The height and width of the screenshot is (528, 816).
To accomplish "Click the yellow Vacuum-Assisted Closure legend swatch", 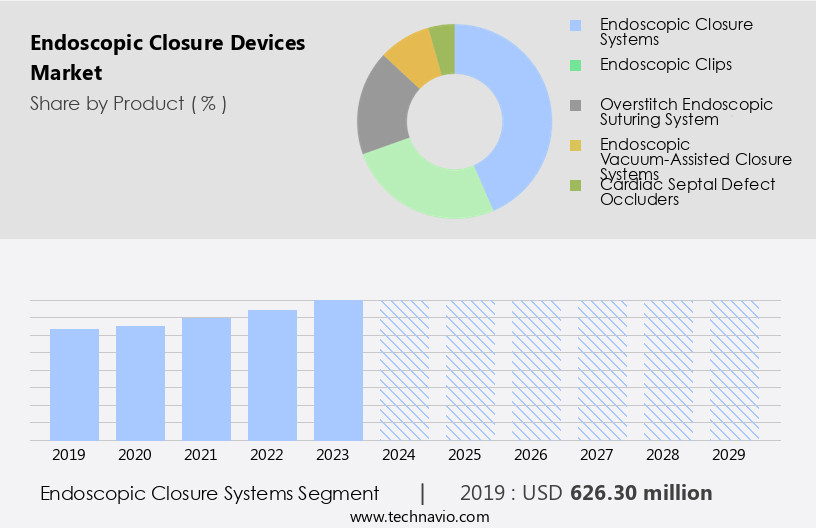I will point(574,145).
